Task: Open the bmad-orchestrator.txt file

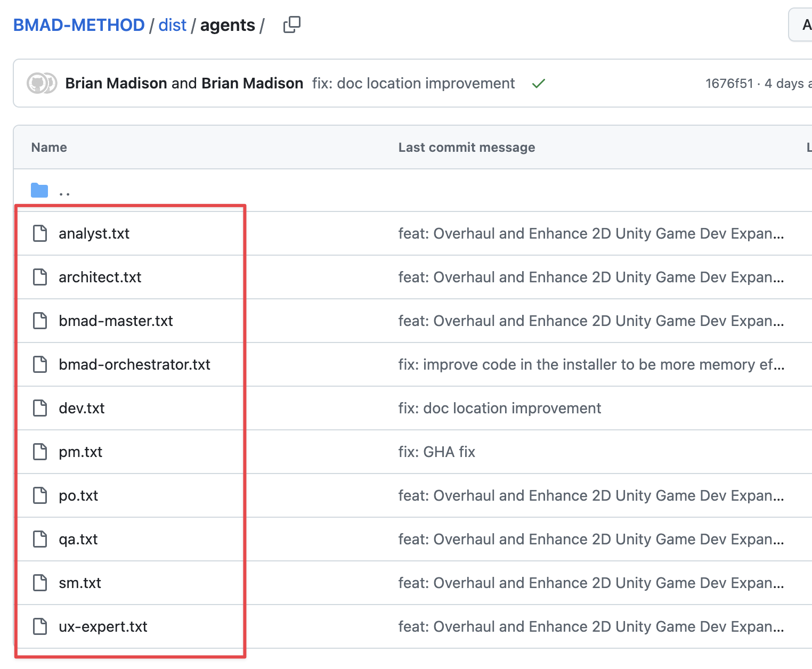Action: point(134,364)
